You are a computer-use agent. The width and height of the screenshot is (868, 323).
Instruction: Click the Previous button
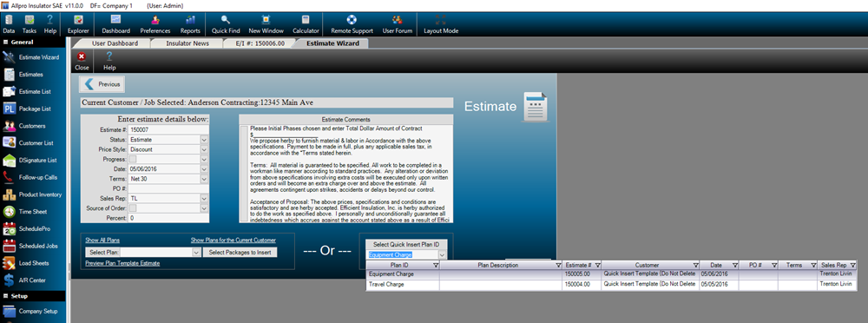coord(103,84)
